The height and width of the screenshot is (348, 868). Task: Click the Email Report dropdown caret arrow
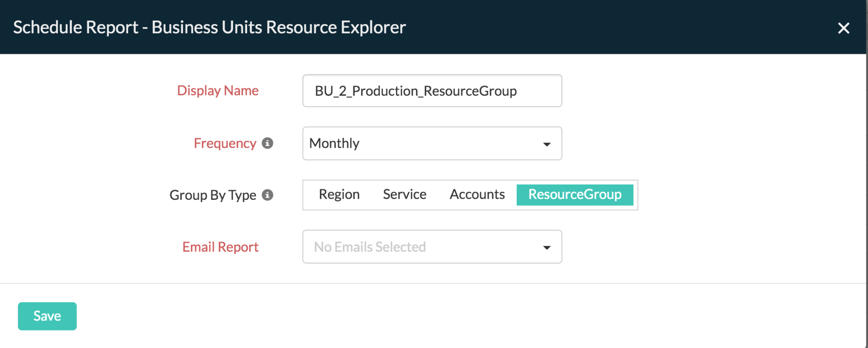pyautogui.click(x=547, y=247)
